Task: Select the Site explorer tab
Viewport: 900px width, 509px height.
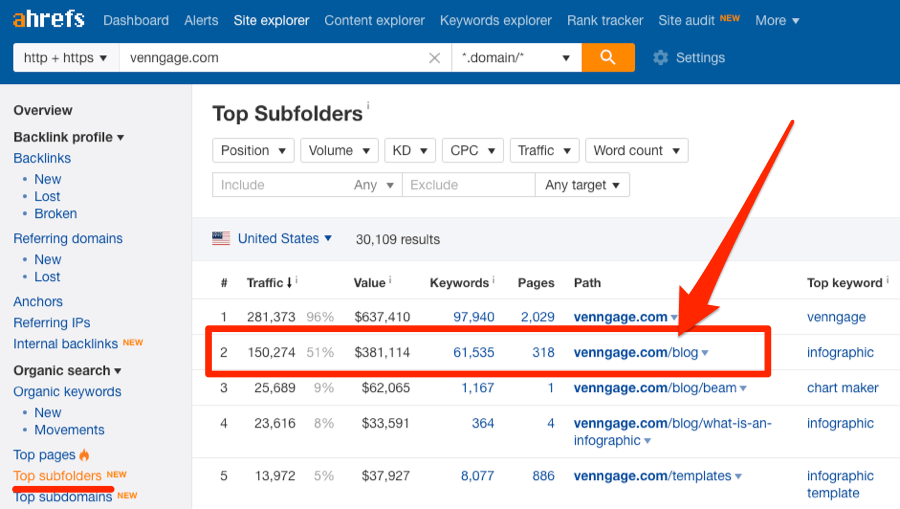Action: tap(271, 21)
